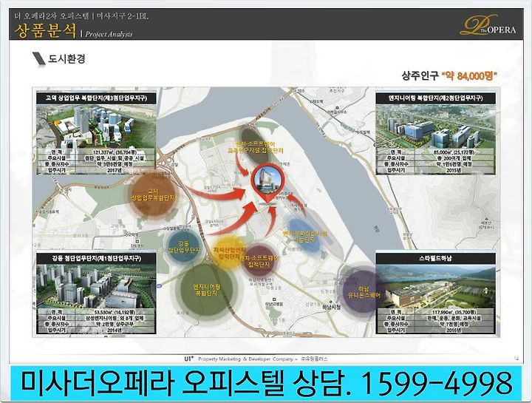
Task: Click the 2016년 move-in date cell
Action: (453, 330)
